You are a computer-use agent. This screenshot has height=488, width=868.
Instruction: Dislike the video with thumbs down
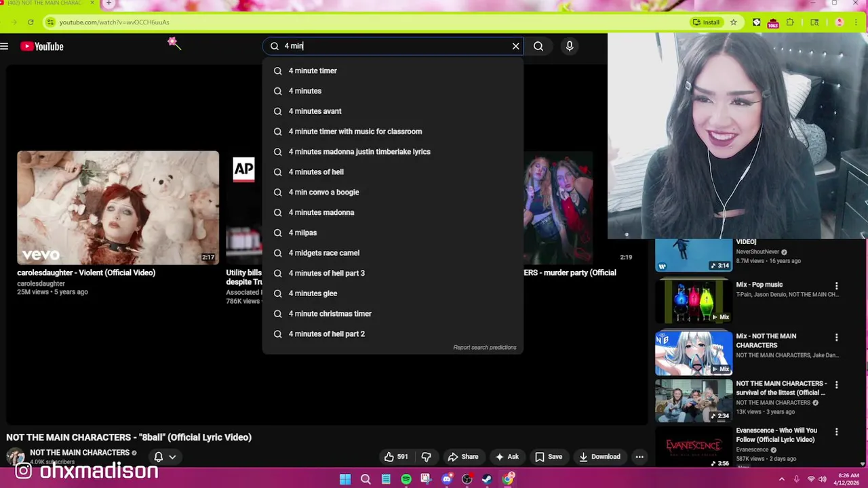(427, 457)
